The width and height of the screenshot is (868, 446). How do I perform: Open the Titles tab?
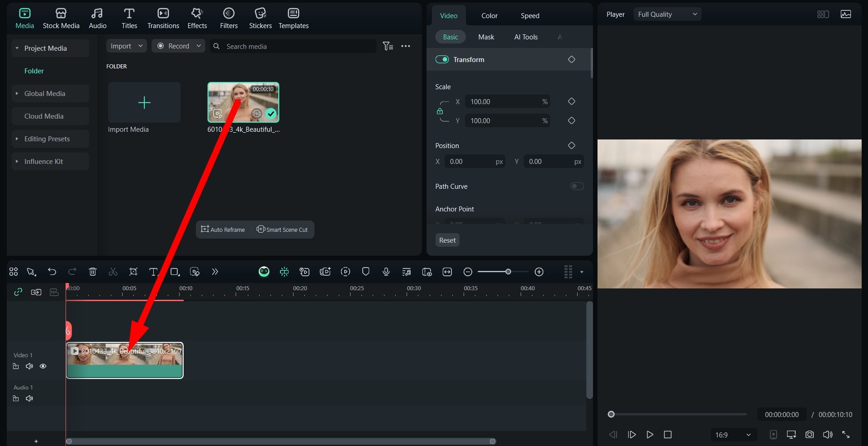129,19
